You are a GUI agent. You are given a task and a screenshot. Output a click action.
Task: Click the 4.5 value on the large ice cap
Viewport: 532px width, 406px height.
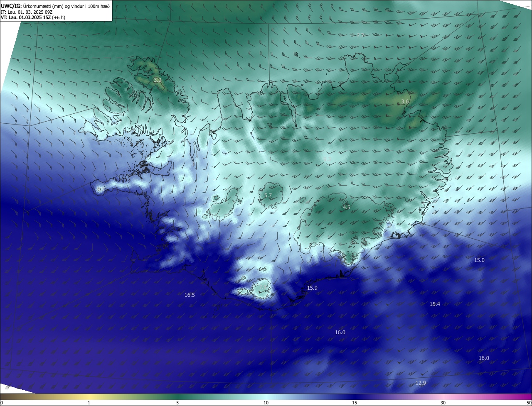(x=347, y=207)
